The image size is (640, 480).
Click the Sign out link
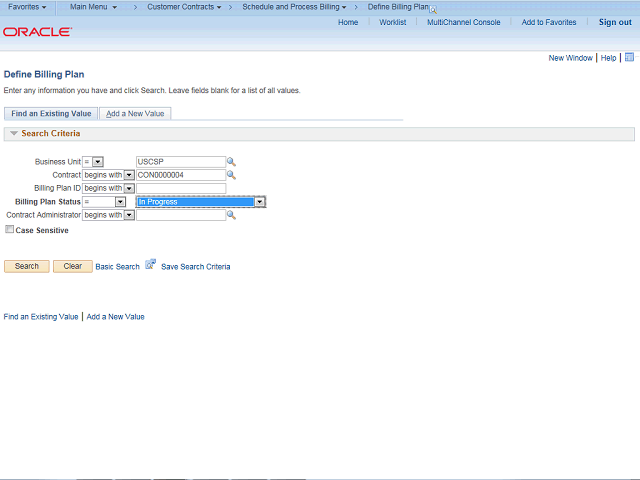point(615,22)
